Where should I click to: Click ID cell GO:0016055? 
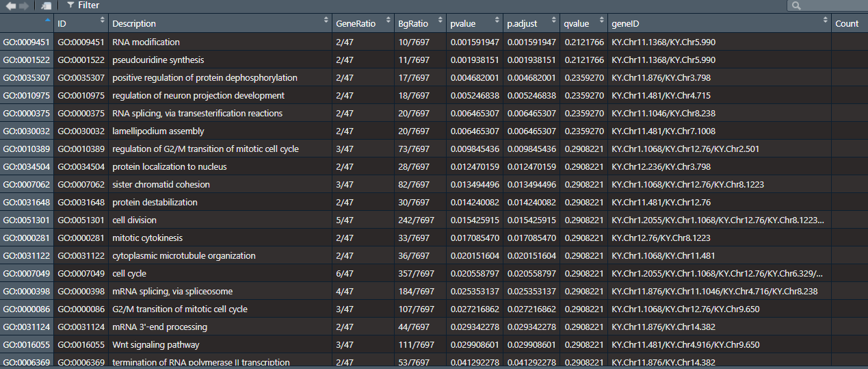pos(81,344)
